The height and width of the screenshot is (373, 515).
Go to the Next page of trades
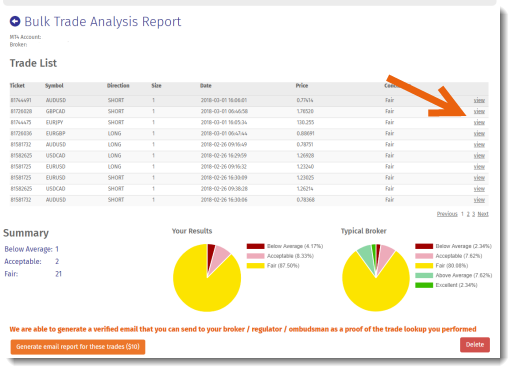(x=483, y=214)
